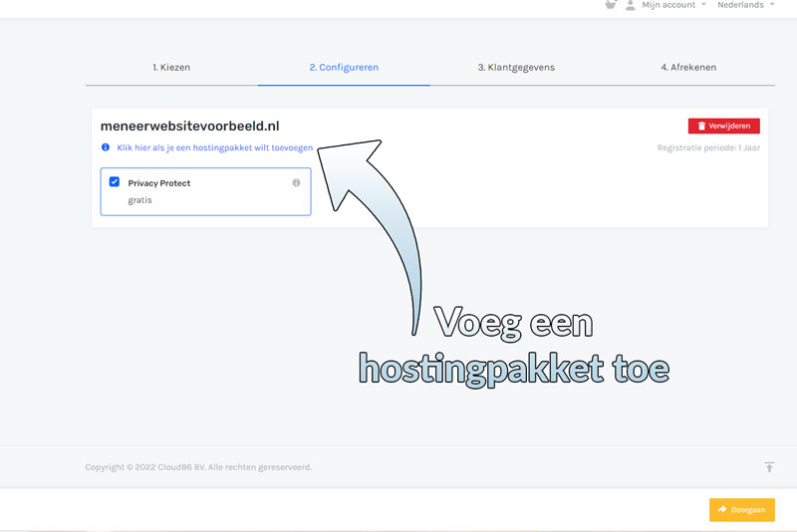The height and width of the screenshot is (532, 797).
Task: Click the Cloud86 BV copyright text
Action: click(198, 467)
